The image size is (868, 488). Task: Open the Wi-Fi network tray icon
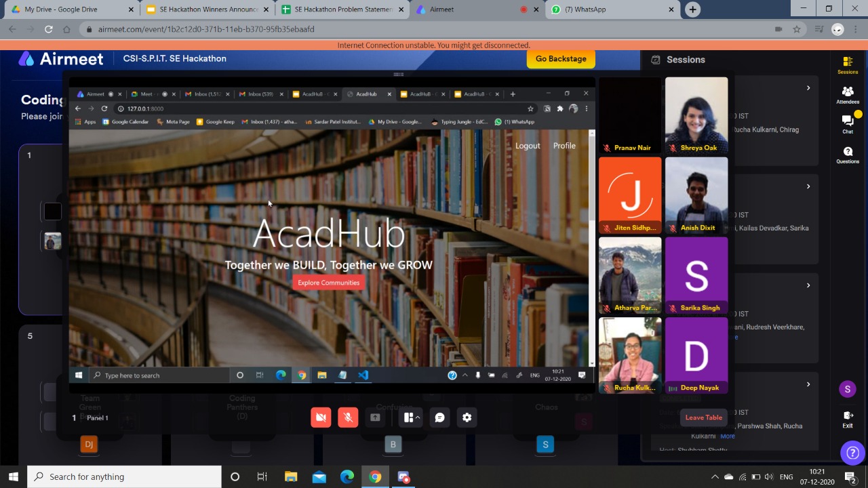coord(743,476)
